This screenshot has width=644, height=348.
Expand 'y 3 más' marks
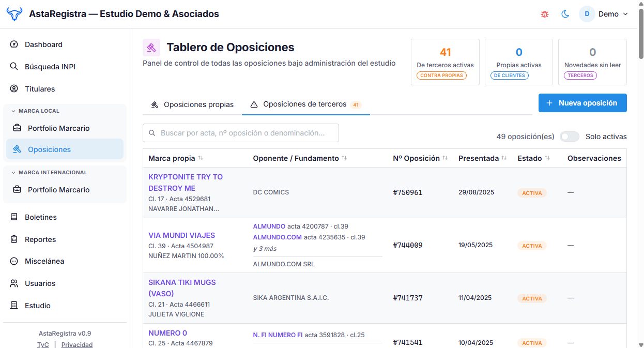(265, 249)
